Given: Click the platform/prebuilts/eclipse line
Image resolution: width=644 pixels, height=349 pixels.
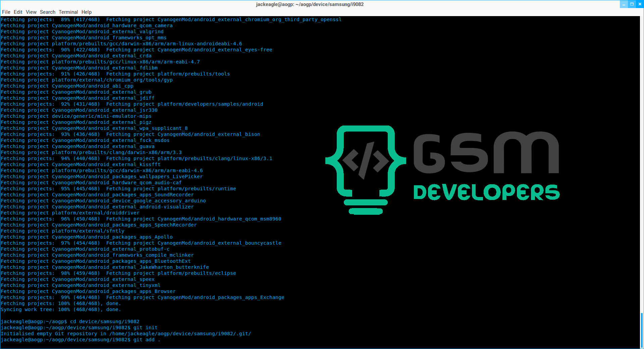Looking at the screenshot, I should tap(118, 273).
